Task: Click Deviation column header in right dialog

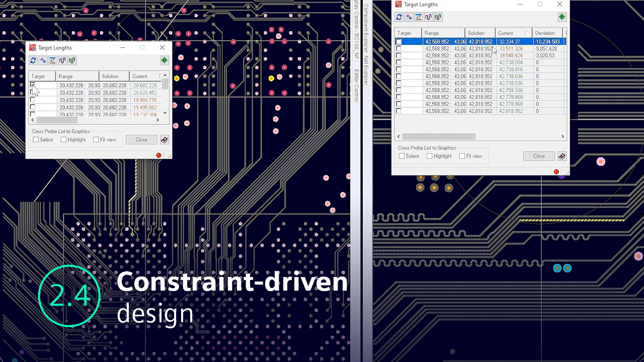Action: [548, 33]
